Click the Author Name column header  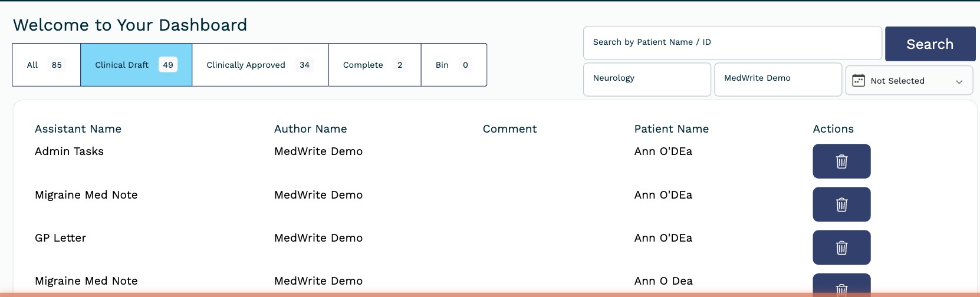(x=310, y=129)
